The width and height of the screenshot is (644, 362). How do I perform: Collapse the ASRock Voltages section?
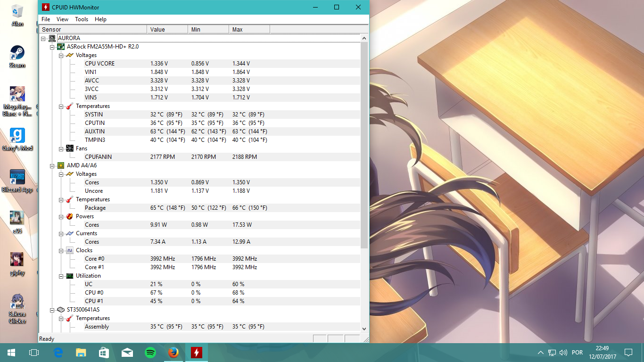click(x=61, y=55)
